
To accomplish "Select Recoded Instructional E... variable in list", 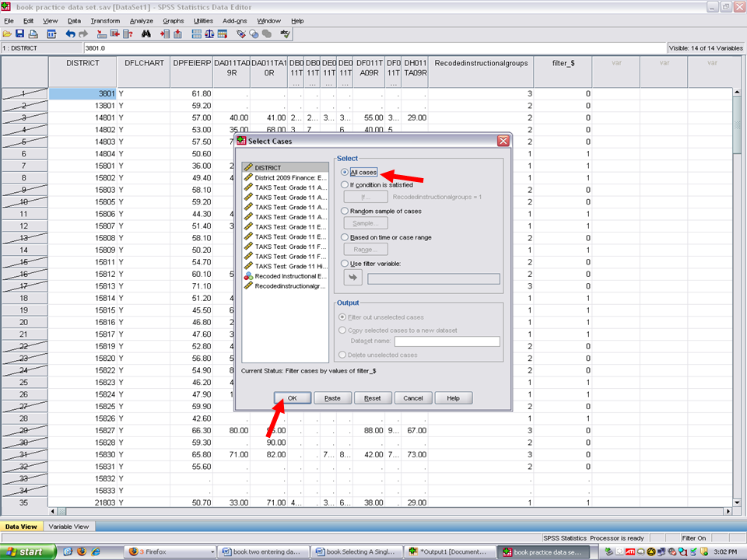I will (x=286, y=276).
